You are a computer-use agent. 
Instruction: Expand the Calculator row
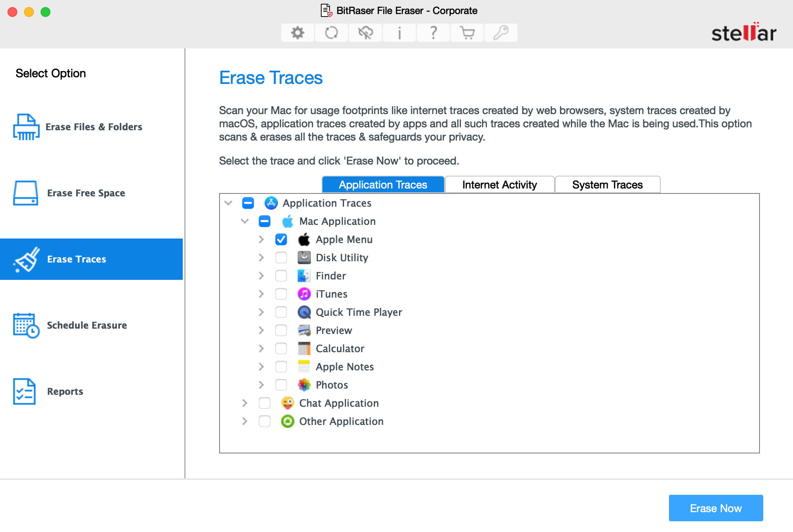[x=261, y=348]
